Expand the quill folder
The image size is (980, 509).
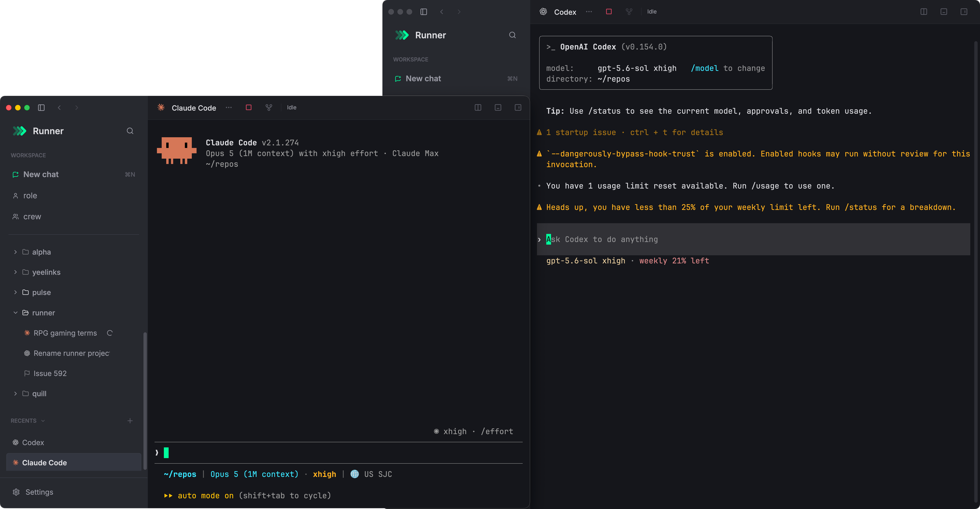[x=15, y=394]
